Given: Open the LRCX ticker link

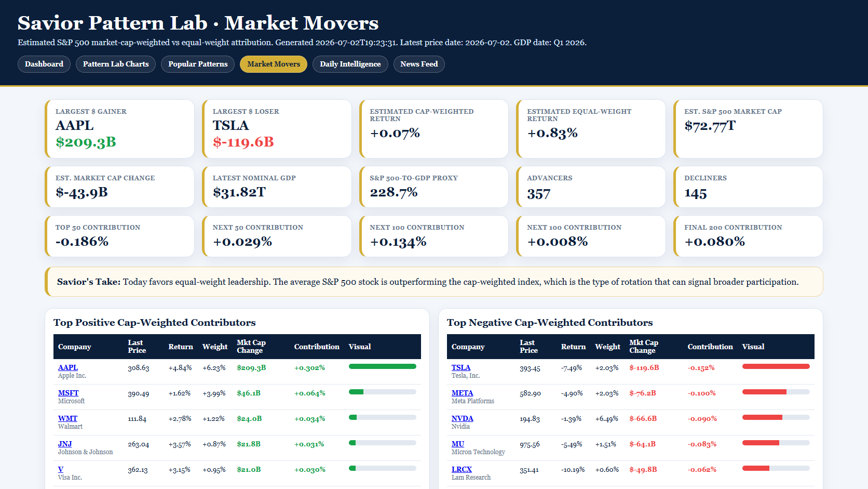Looking at the screenshot, I should 462,469.
